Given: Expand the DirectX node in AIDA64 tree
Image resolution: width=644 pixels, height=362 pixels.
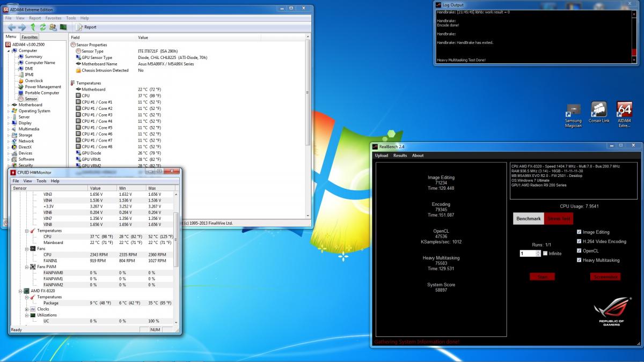Looking at the screenshot, I should tap(9, 147).
